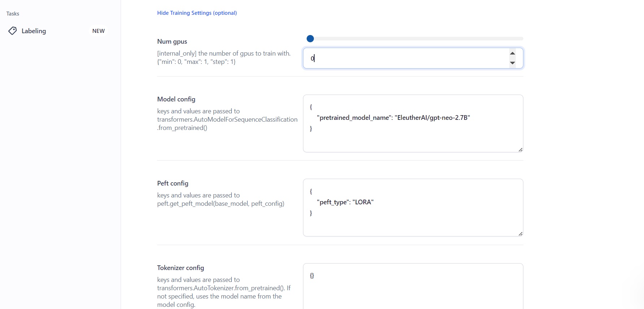Click the Model config field label
This screenshot has width=644, height=309.
[176, 99]
